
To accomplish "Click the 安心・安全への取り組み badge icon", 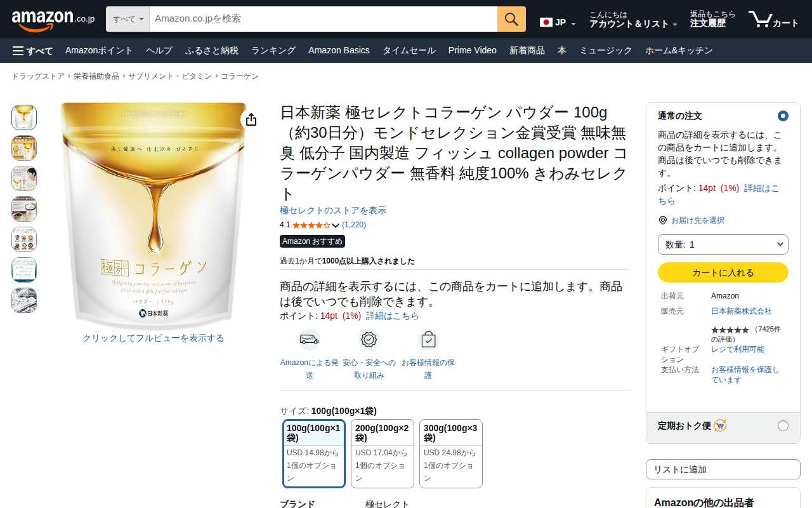I will 369,339.
